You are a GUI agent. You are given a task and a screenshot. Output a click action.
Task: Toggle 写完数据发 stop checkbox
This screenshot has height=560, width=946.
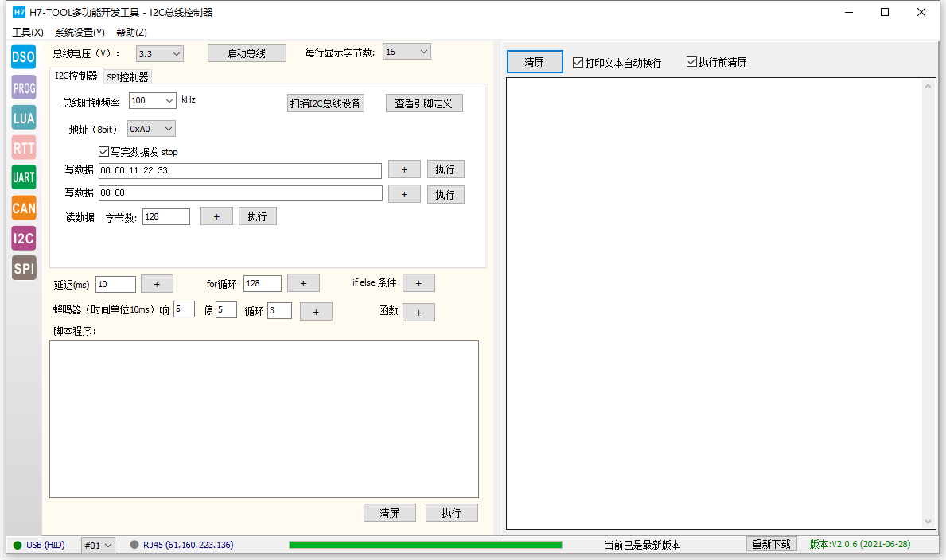coord(103,151)
